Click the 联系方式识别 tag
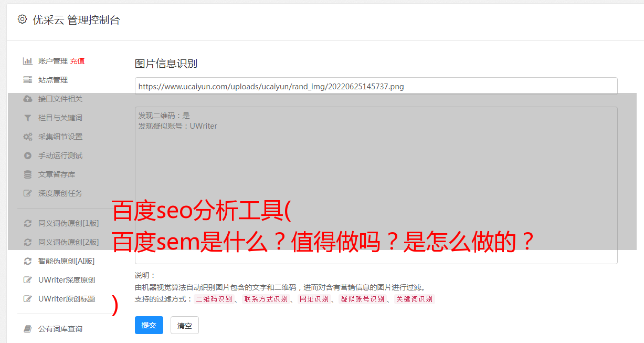This screenshot has width=644, height=343. [266, 299]
